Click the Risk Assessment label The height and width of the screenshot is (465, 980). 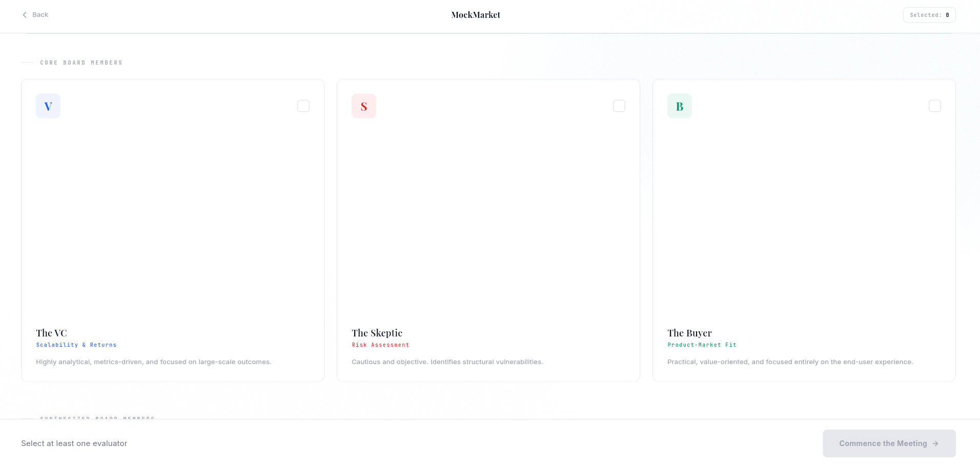380,345
